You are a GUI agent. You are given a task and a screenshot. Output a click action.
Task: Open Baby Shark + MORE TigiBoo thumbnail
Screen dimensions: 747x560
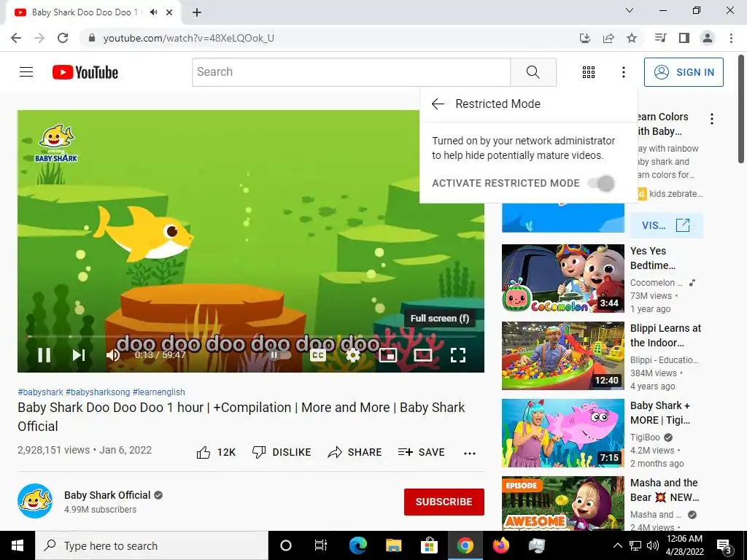click(563, 433)
